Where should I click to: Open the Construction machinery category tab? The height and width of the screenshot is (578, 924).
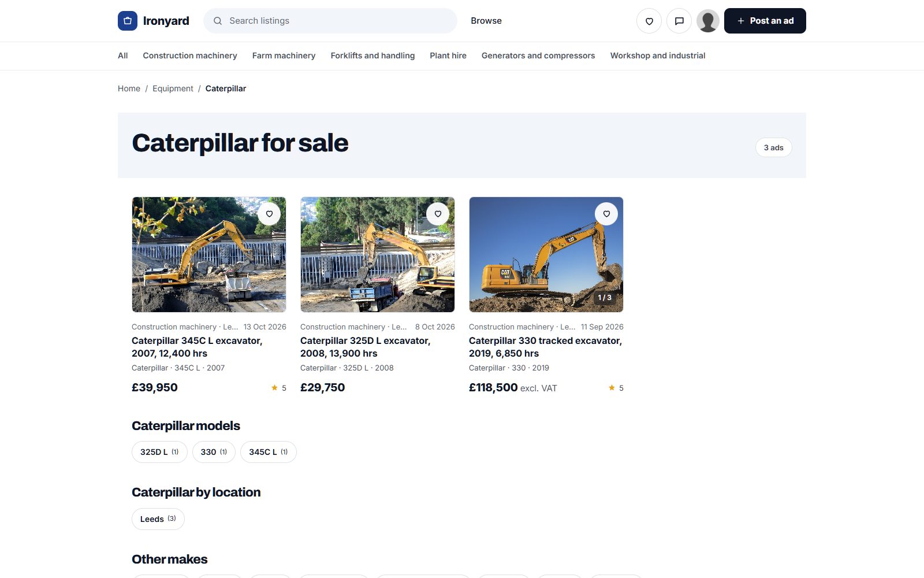pos(190,55)
